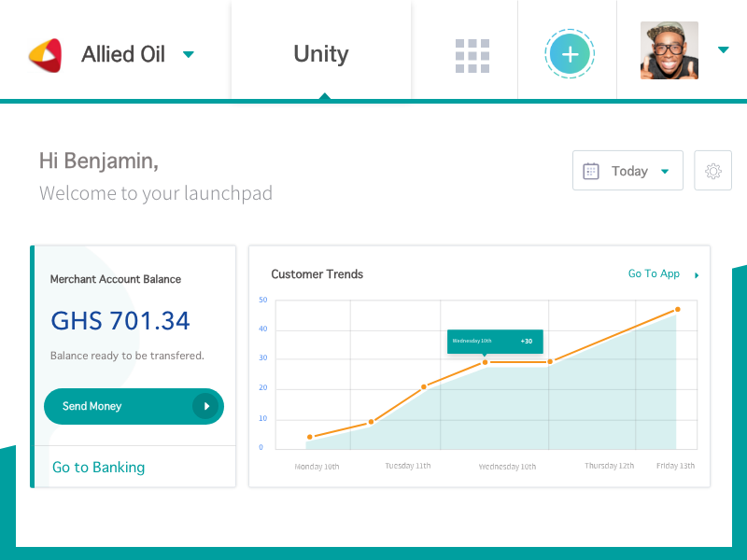The height and width of the screenshot is (560, 747).
Task: Click the Tuesday 11th axis label
Action: [408, 466]
